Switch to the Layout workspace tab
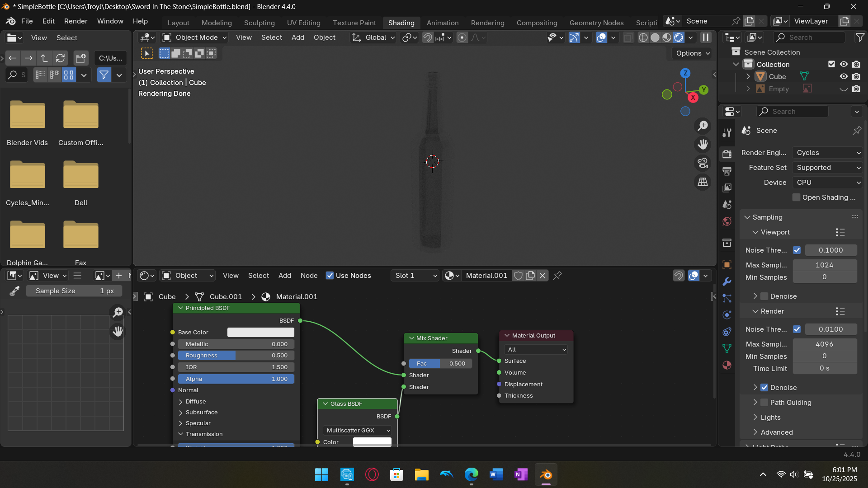The width and height of the screenshot is (868, 488). click(179, 23)
